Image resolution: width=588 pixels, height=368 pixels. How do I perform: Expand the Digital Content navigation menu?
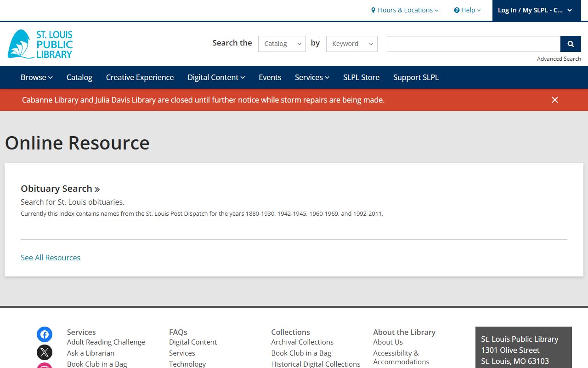pos(216,77)
